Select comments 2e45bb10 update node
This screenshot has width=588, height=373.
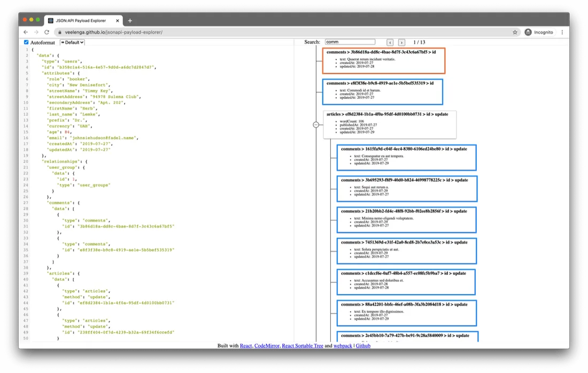tap(407, 336)
